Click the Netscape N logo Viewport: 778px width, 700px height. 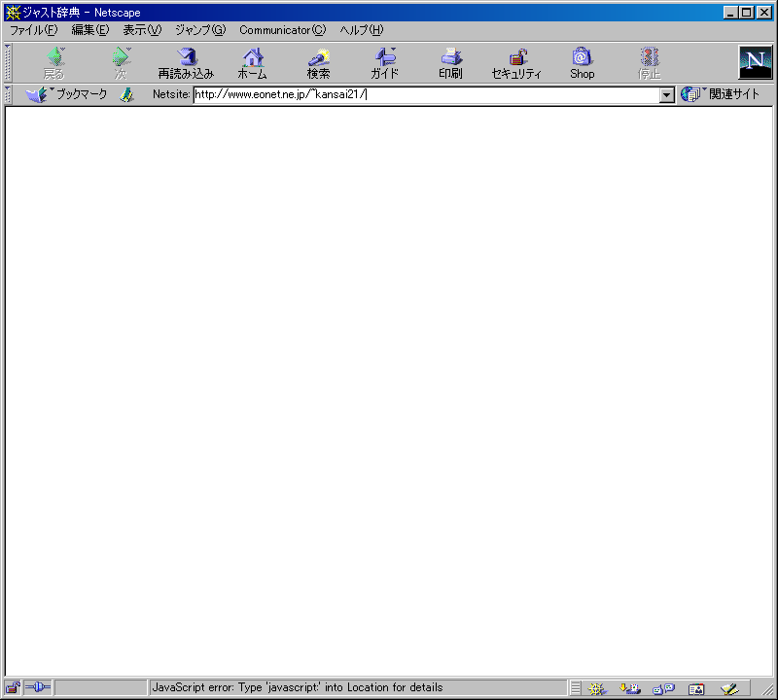point(756,62)
